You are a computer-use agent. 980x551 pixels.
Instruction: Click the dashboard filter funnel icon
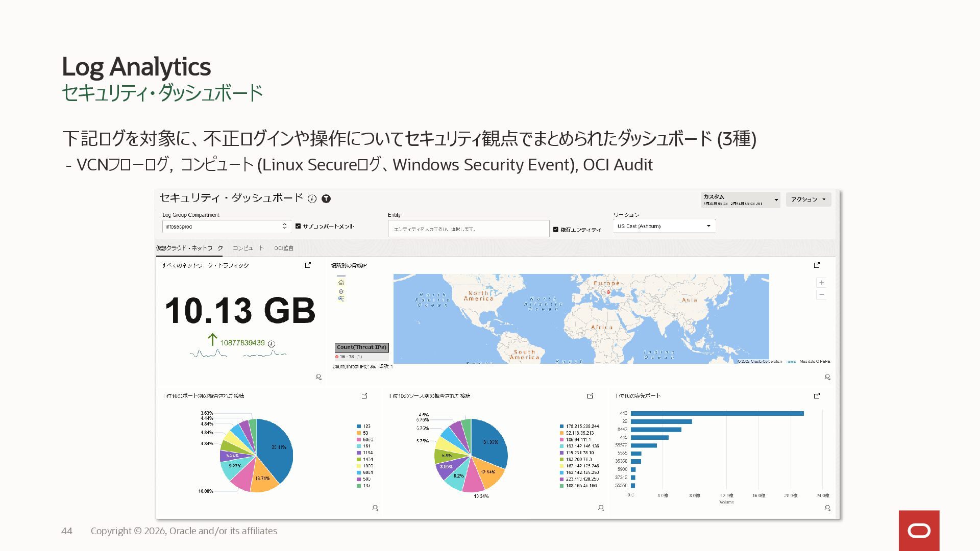point(326,199)
